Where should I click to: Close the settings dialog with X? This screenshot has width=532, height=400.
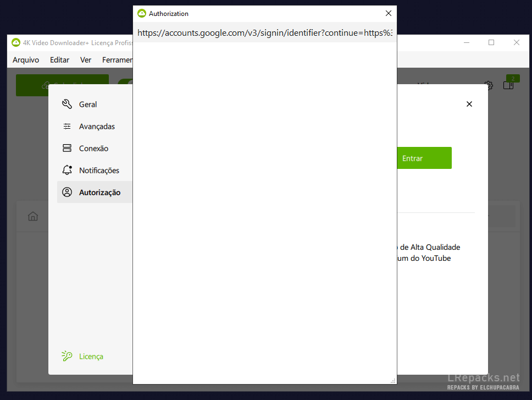click(x=469, y=104)
